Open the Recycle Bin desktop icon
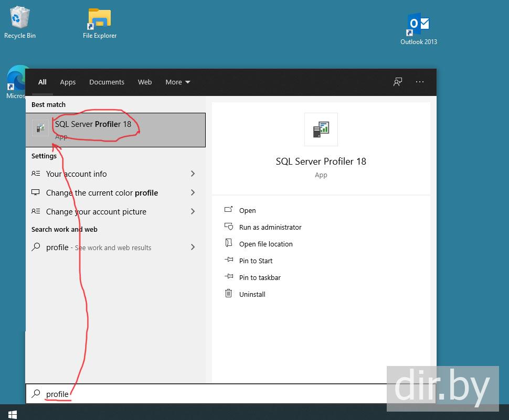This screenshot has width=509, height=420. pyautogui.click(x=20, y=23)
